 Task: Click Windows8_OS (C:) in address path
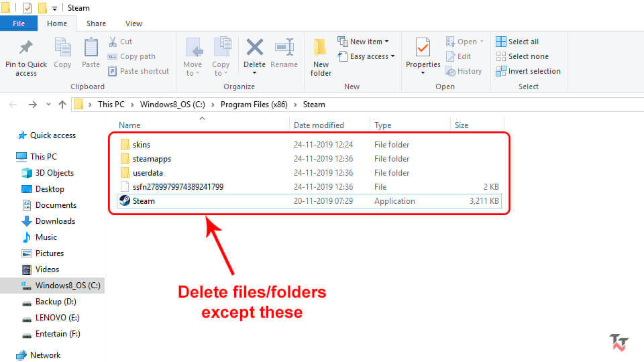tap(172, 105)
